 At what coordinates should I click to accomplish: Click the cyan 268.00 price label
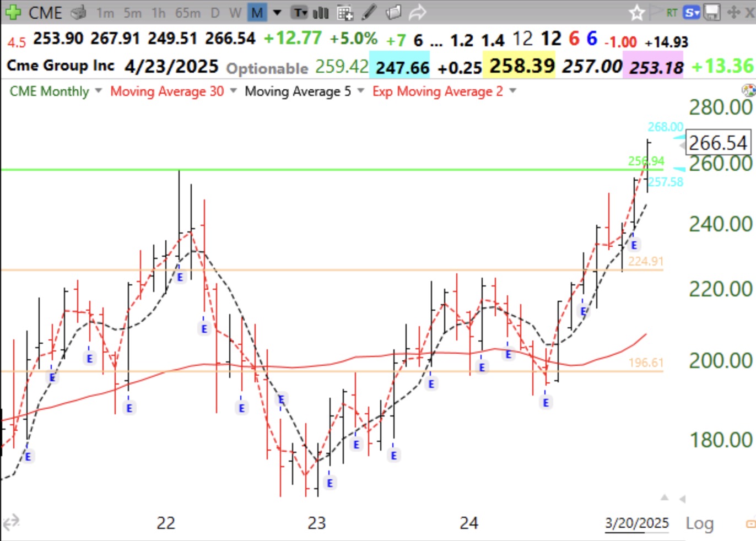pos(665,127)
